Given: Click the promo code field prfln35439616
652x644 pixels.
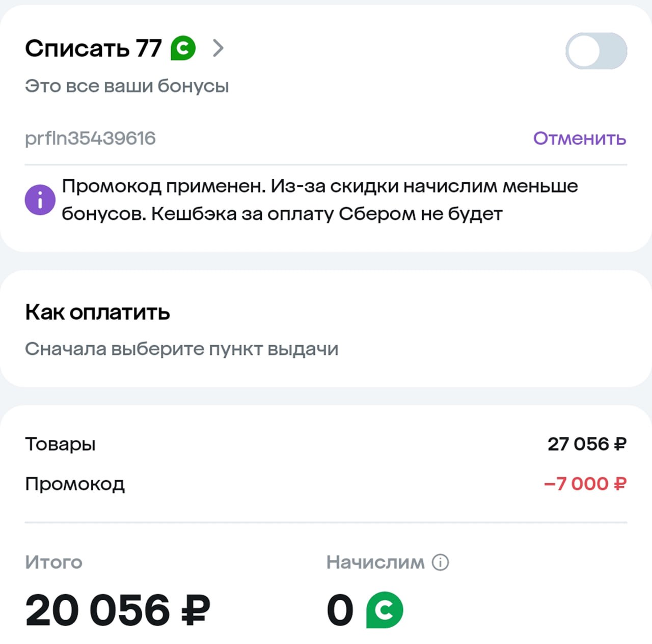Looking at the screenshot, I should 91,138.
